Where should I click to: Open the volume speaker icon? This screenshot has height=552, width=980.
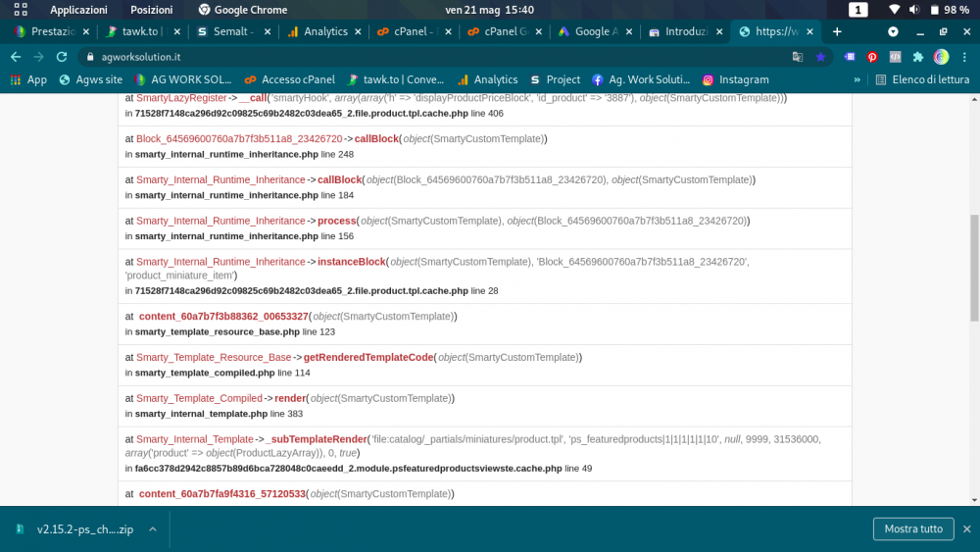[914, 10]
